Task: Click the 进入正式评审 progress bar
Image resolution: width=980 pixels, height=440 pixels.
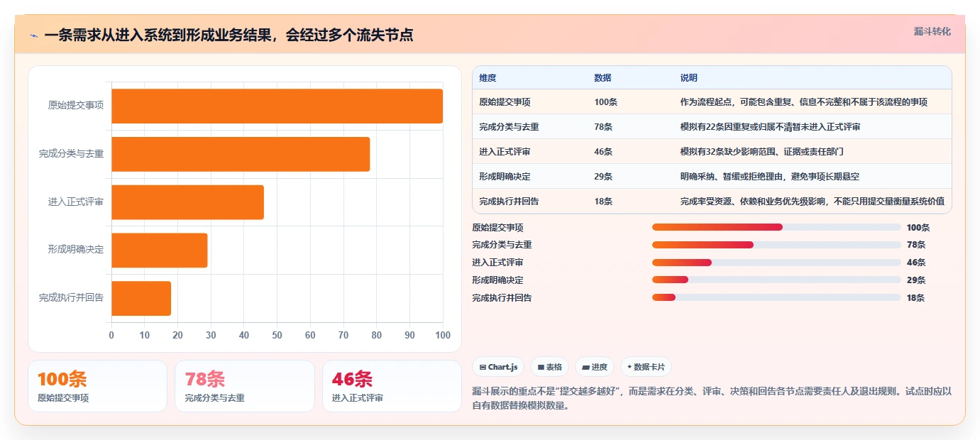Action: (776, 263)
